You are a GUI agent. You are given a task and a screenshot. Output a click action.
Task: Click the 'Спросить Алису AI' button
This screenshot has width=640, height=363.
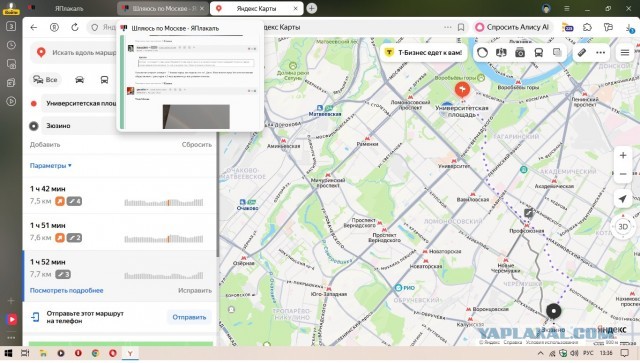click(x=513, y=27)
